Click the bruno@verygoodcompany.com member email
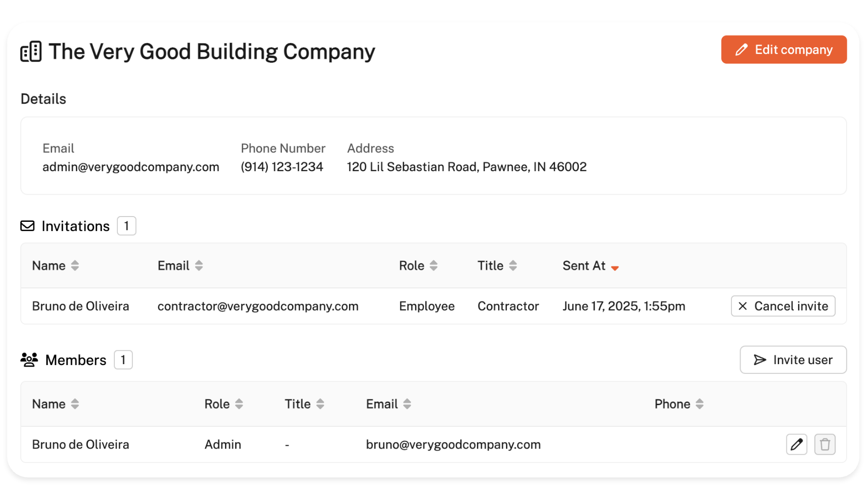 pos(453,445)
